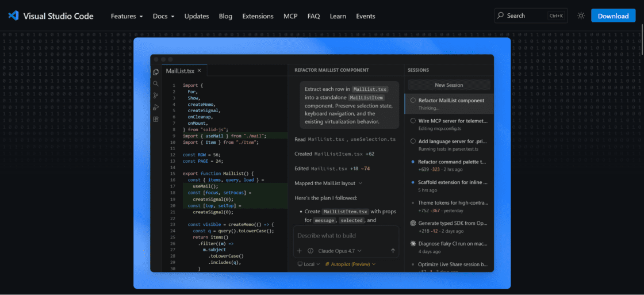Expand the Mapped the MailList layout chevron

(361, 183)
